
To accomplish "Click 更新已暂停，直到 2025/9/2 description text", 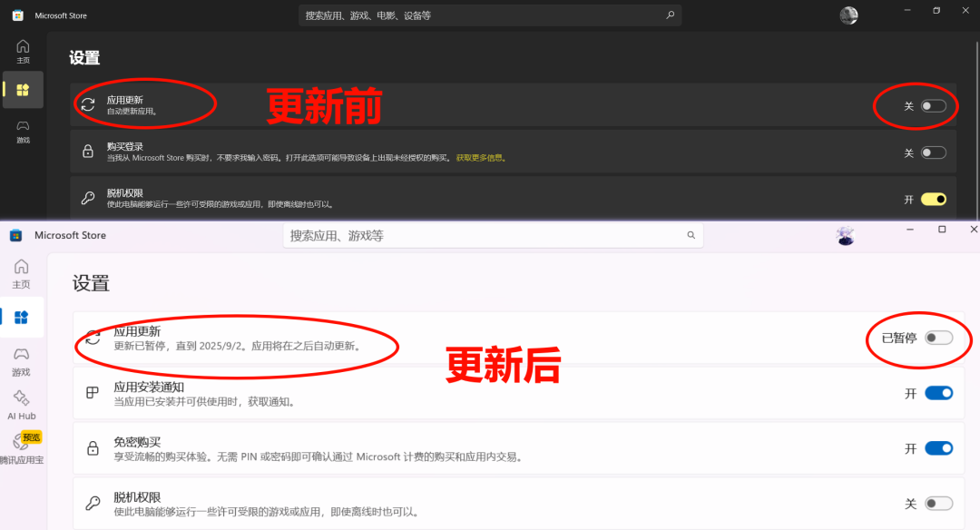I will coord(238,347).
